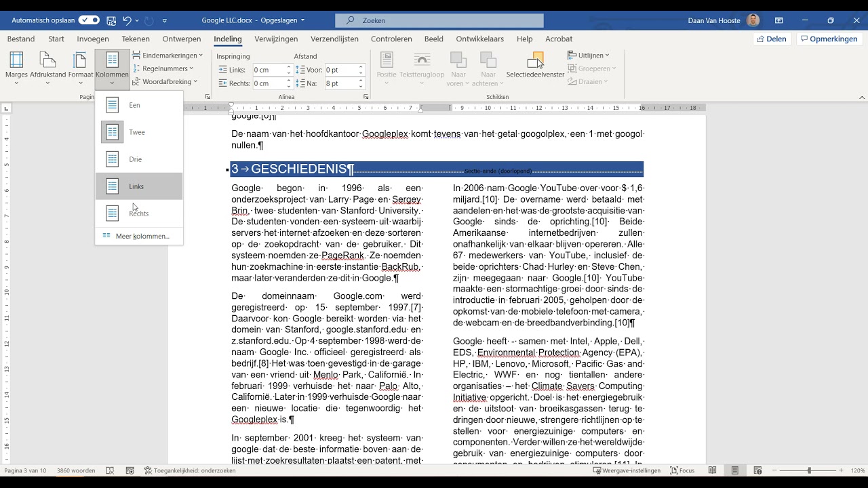Switch to the Verwijzingen tab
868x488 pixels.
(x=276, y=39)
